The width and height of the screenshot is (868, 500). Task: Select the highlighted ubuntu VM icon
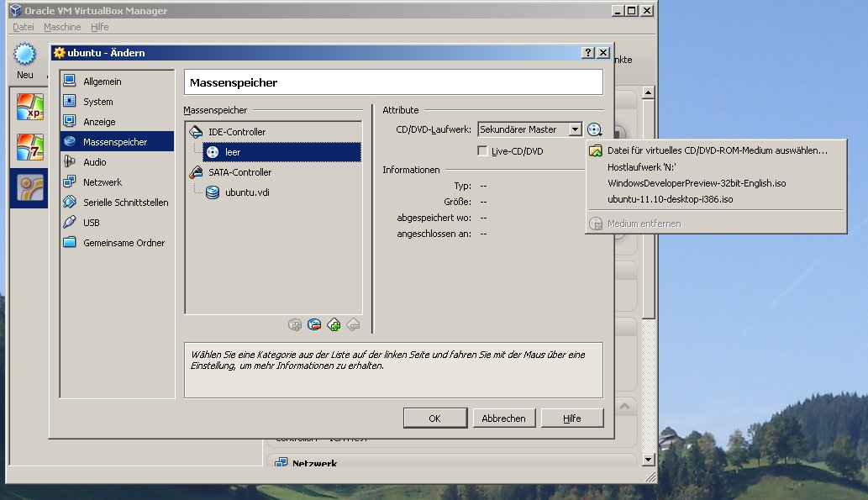tap(30, 188)
